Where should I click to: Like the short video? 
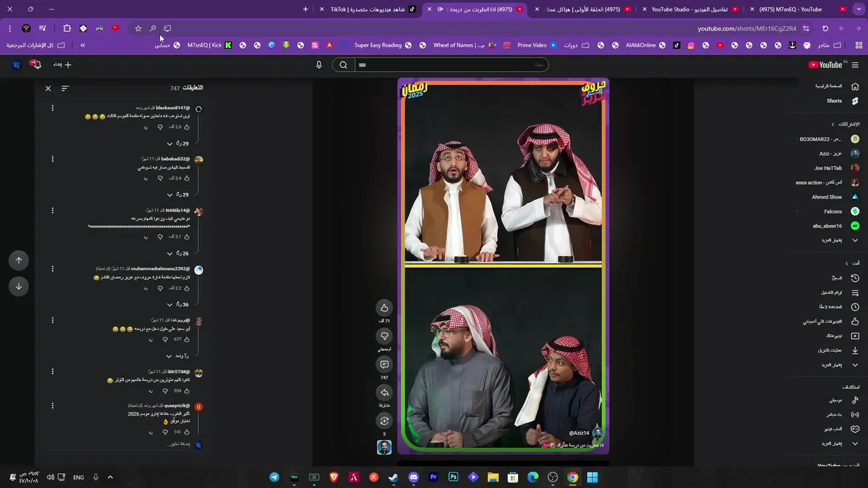(384, 308)
